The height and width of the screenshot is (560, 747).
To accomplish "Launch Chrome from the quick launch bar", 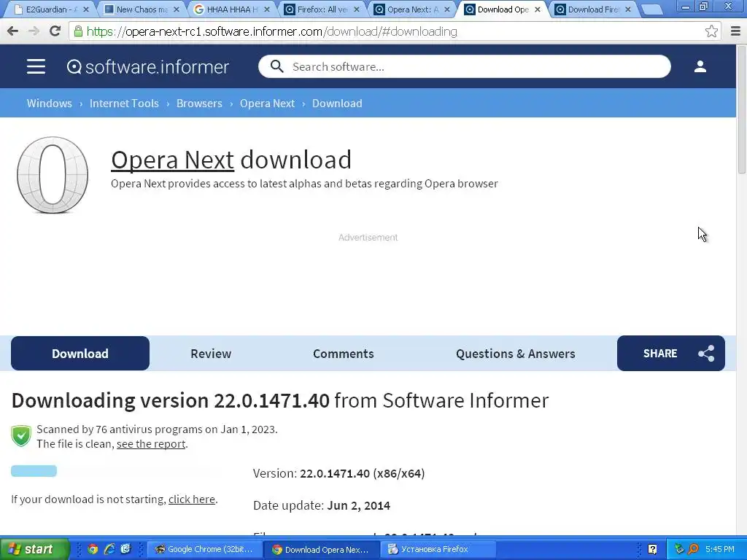I will point(93,549).
